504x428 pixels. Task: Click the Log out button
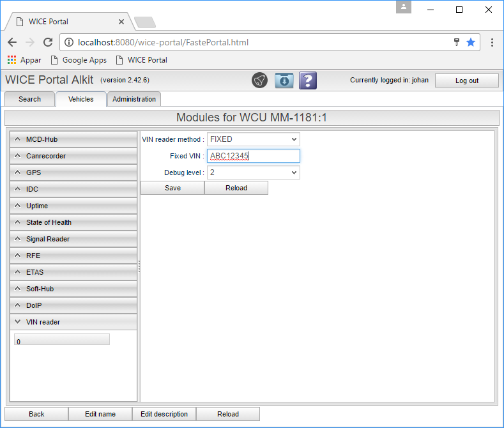tap(466, 80)
